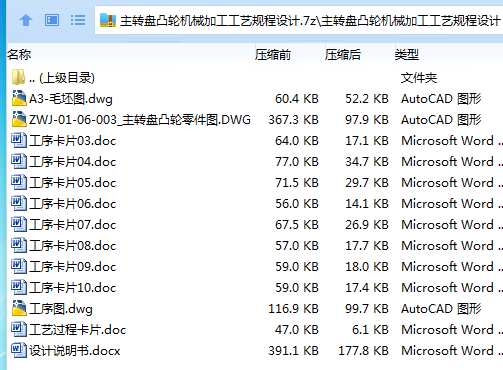Click the 367.3 KB original size value
Viewport: 503px width, 370px height.
pyautogui.click(x=293, y=120)
